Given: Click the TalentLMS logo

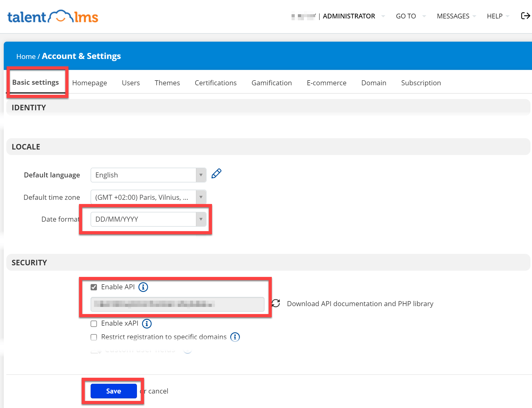Looking at the screenshot, I should [x=53, y=16].
